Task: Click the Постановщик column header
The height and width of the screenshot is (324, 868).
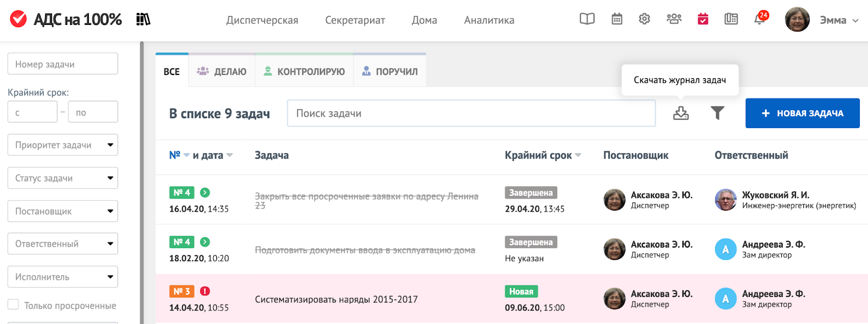Action: [x=636, y=155]
